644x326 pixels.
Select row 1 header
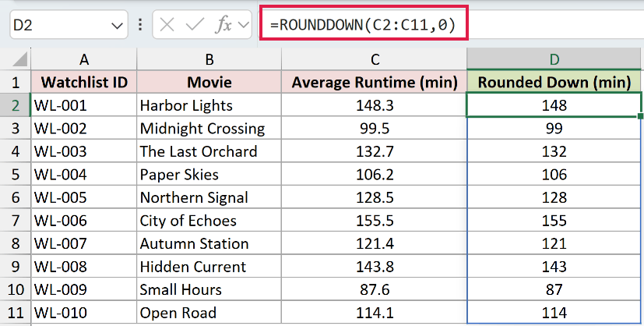(x=16, y=82)
